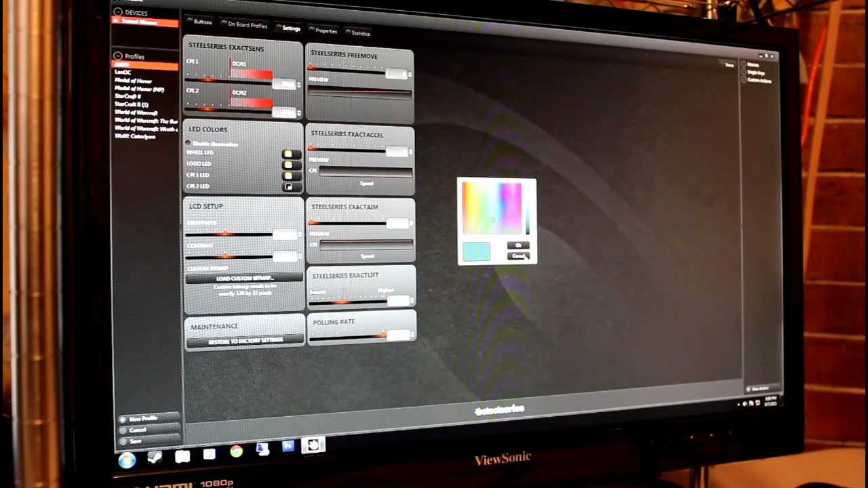Select the Sensei mouse under Devices
The image size is (868, 488).
coord(145,22)
